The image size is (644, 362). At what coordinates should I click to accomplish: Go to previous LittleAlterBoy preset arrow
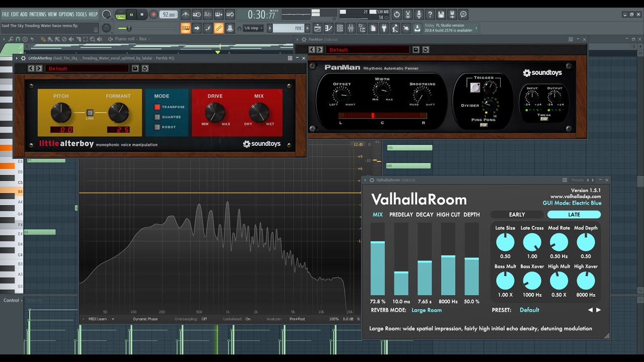[x=31, y=68]
